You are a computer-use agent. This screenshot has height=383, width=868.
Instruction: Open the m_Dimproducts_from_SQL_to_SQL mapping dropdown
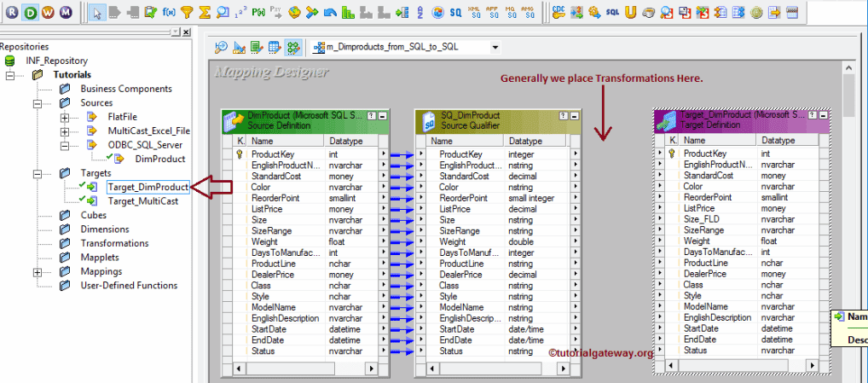(x=495, y=47)
